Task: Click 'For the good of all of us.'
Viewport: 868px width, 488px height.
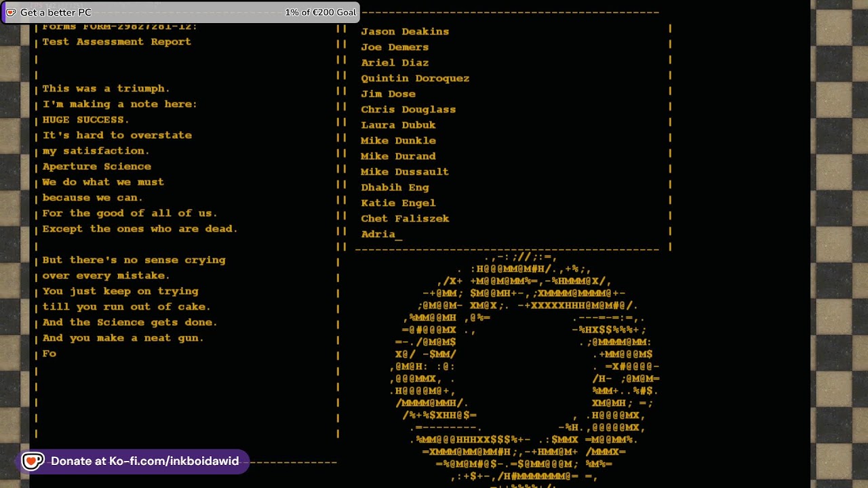Action: (130, 213)
